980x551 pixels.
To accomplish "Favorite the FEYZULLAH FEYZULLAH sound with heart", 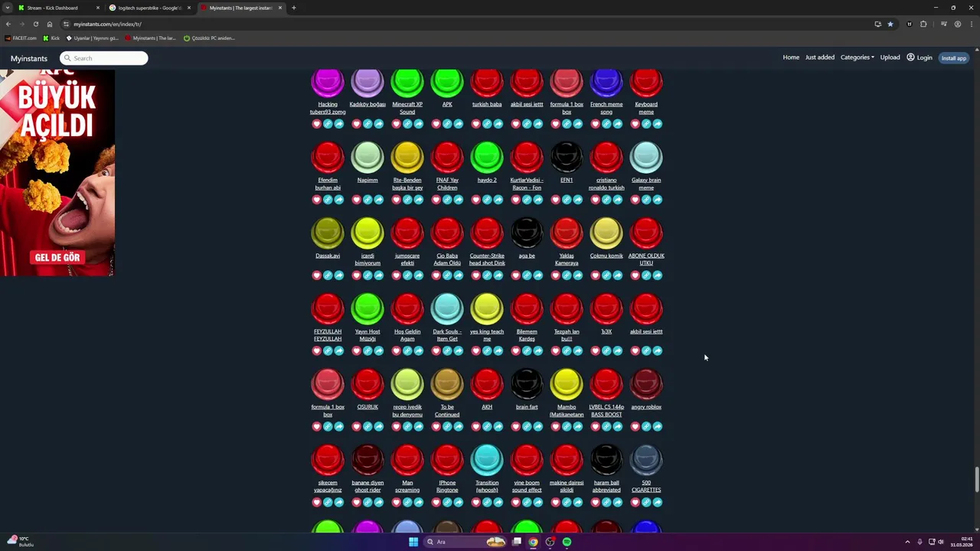I will click(x=316, y=351).
